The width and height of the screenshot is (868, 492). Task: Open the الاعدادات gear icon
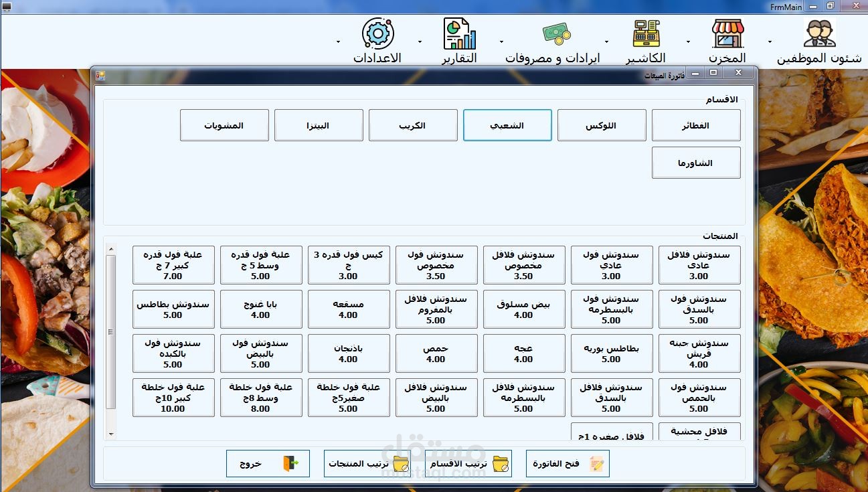pyautogui.click(x=377, y=33)
